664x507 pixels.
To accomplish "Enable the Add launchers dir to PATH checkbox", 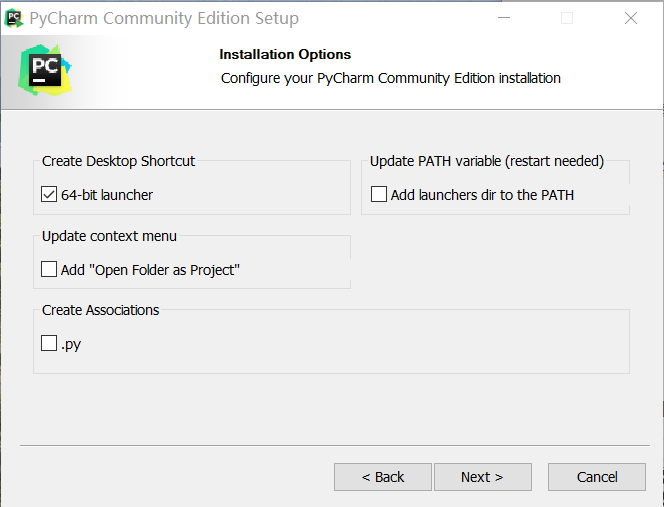I will [379, 194].
